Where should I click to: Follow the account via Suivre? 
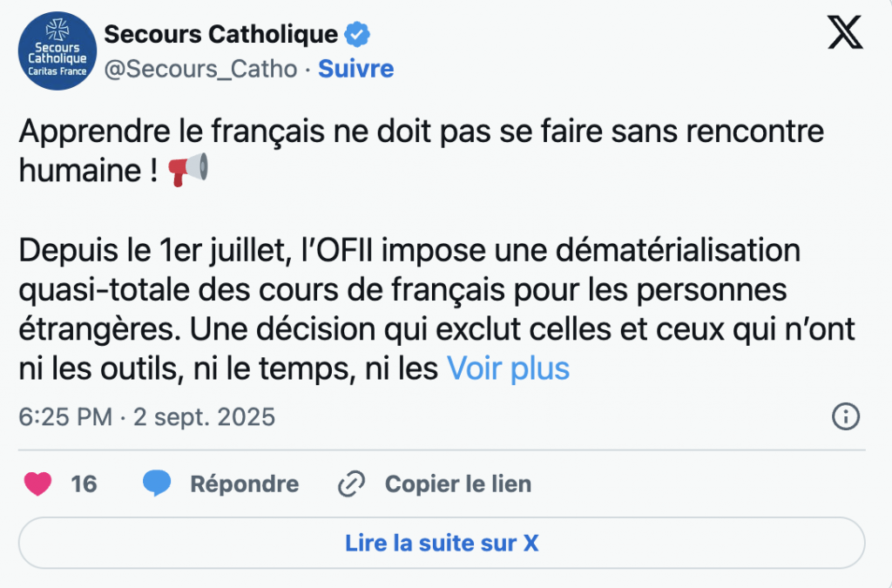tap(355, 69)
